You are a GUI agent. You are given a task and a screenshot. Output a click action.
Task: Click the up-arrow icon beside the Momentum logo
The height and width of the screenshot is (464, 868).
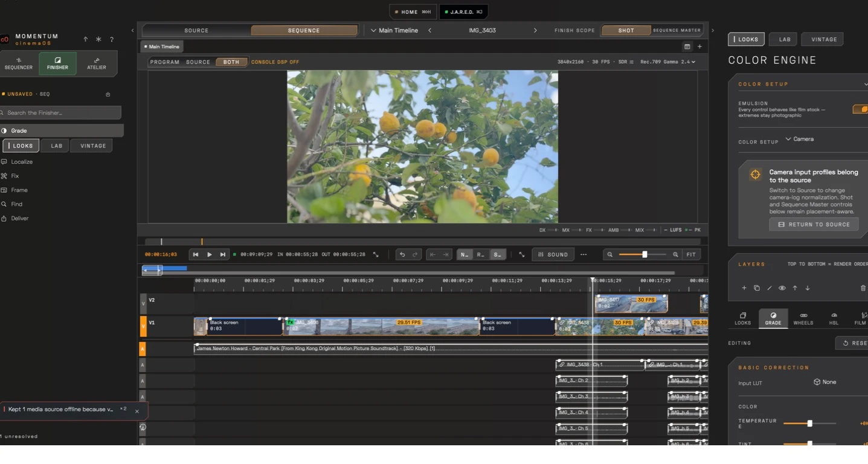(86, 39)
